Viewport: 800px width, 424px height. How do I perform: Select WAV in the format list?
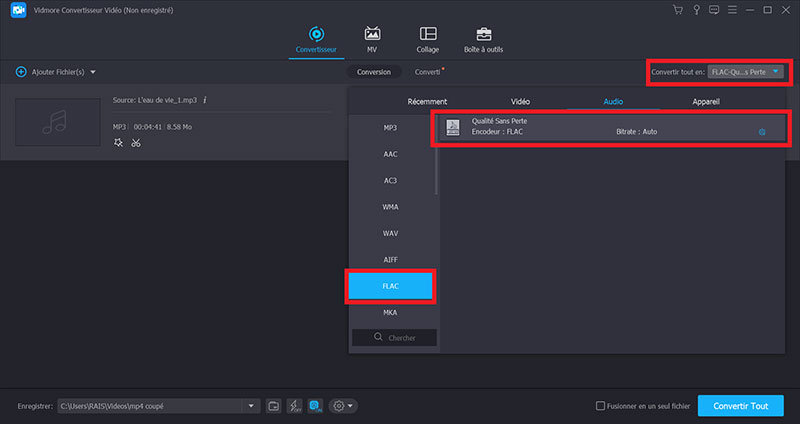coord(390,233)
